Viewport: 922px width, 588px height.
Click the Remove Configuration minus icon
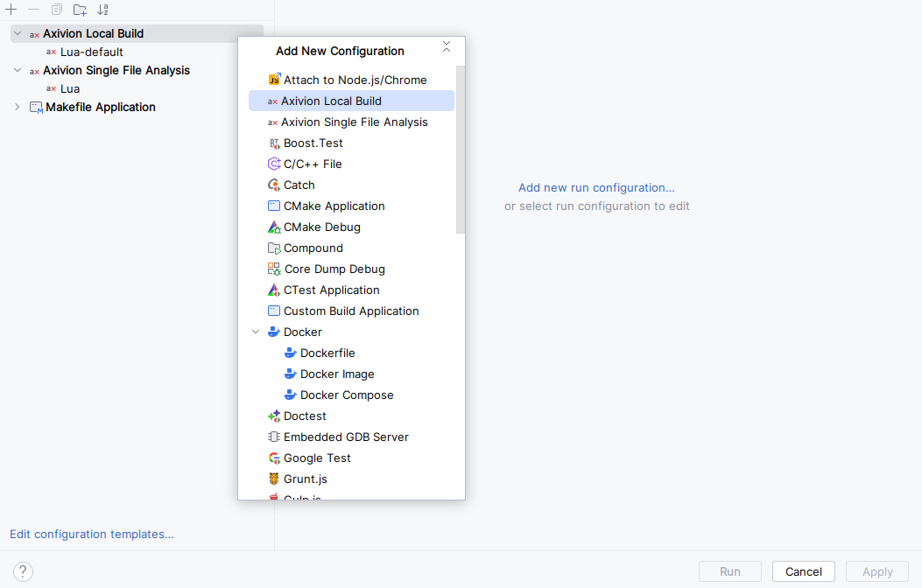pyautogui.click(x=33, y=10)
